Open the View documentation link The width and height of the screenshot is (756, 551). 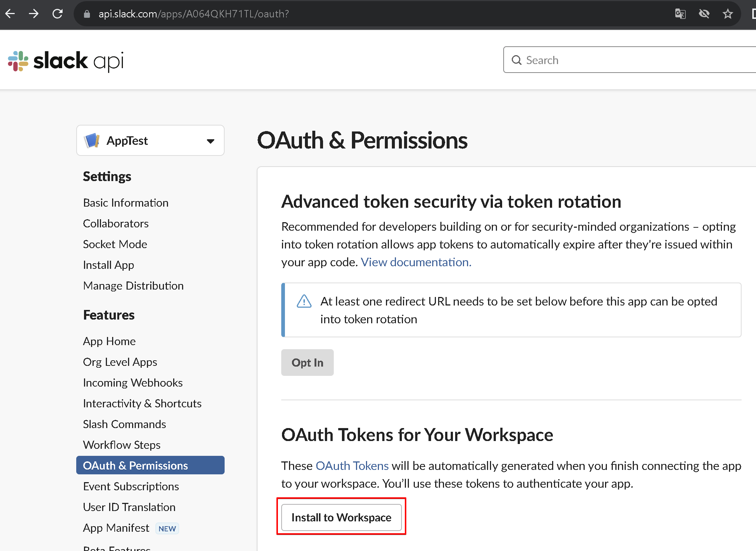[416, 262]
